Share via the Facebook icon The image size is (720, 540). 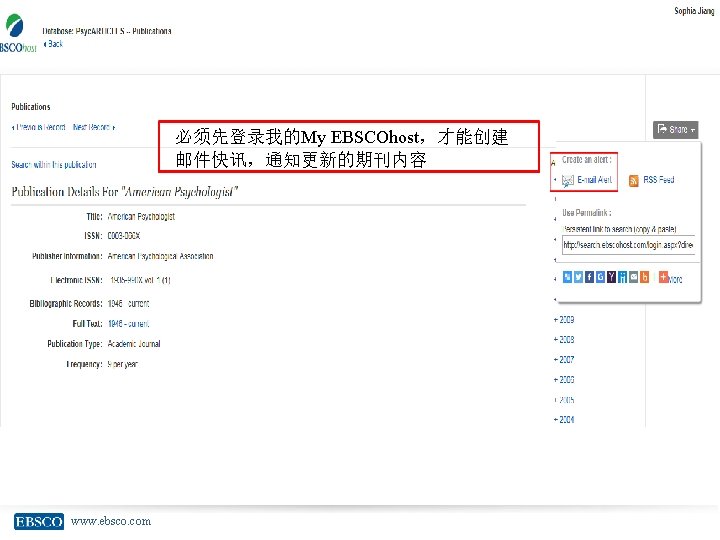click(x=590, y=277)
